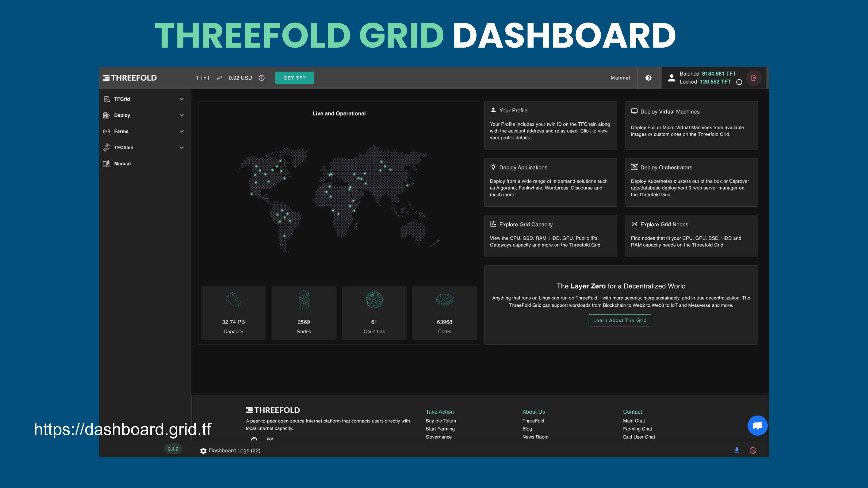Click the Countries globe icon
Image resolution: width=868 pixels, height=488 pixels.
pos(374,300)
